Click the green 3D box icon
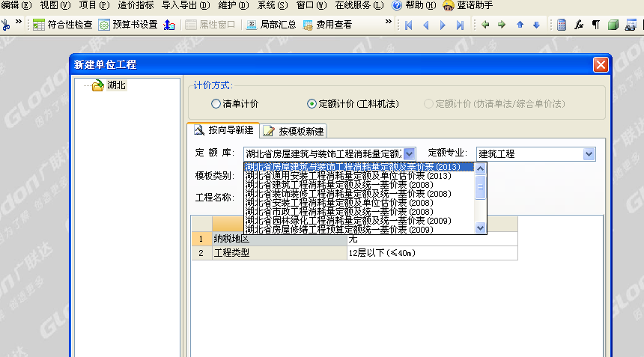 tap(613, 25)
